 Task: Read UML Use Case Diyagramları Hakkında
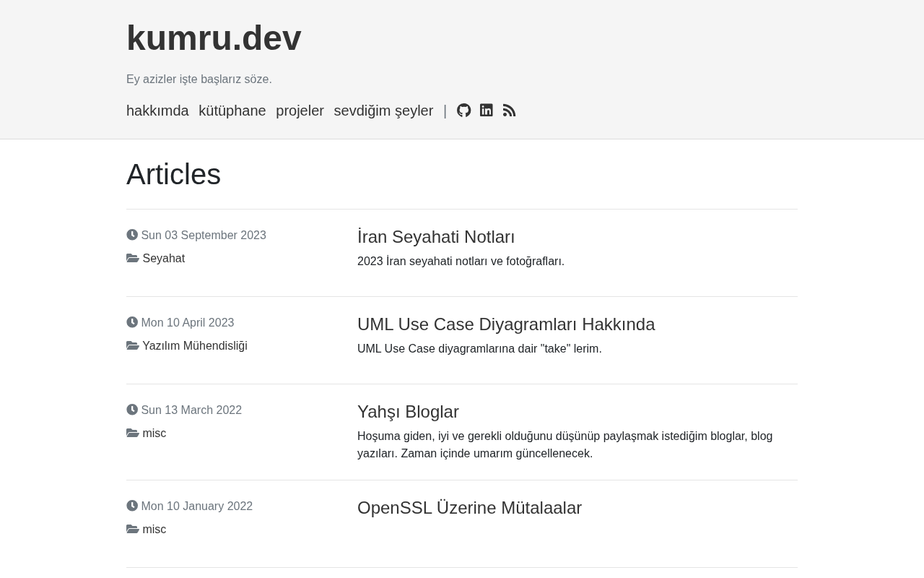pos(506,324)
